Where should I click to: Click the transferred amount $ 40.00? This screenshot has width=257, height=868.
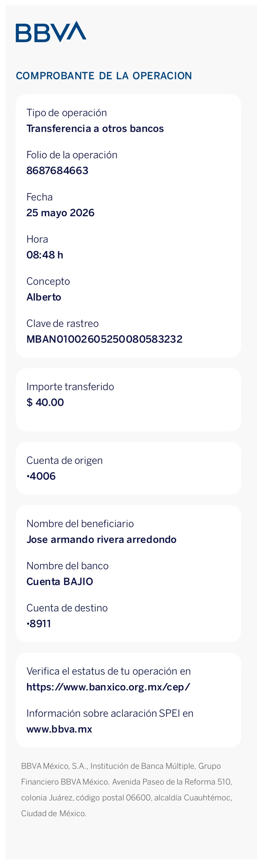[45, 402]
